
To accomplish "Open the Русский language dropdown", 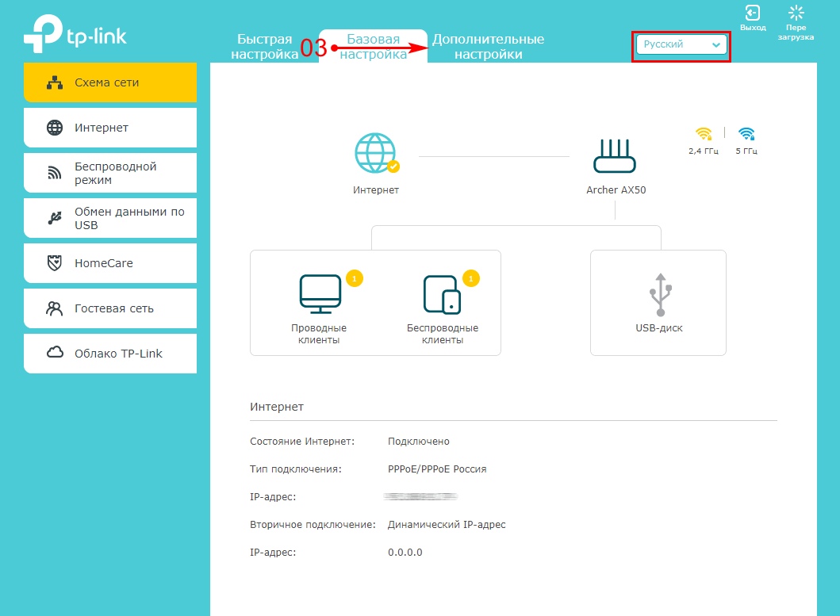I will [x=682, y=45].
